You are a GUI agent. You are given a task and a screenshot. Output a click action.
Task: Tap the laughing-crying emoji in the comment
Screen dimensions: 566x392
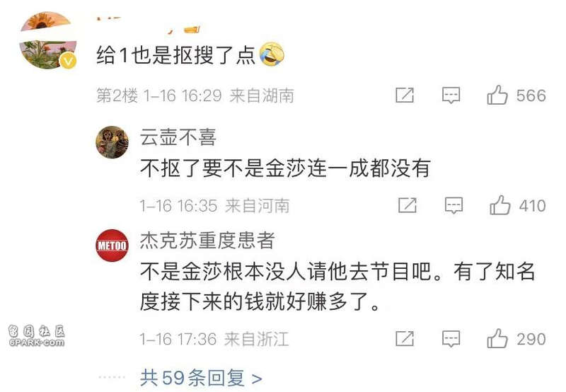coord(272,54)
